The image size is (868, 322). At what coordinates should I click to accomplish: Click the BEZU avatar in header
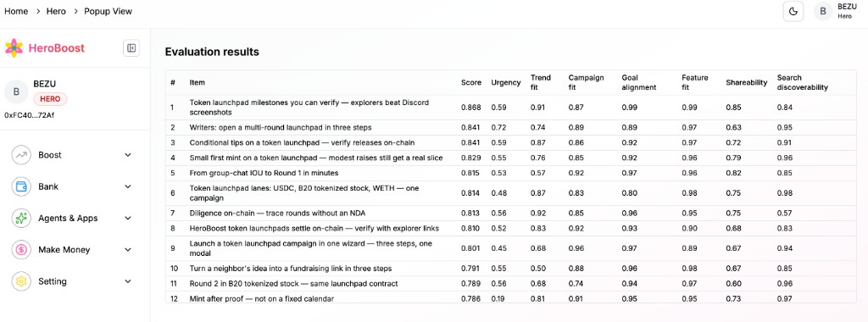pyautogui.click(x=823, y=12)
